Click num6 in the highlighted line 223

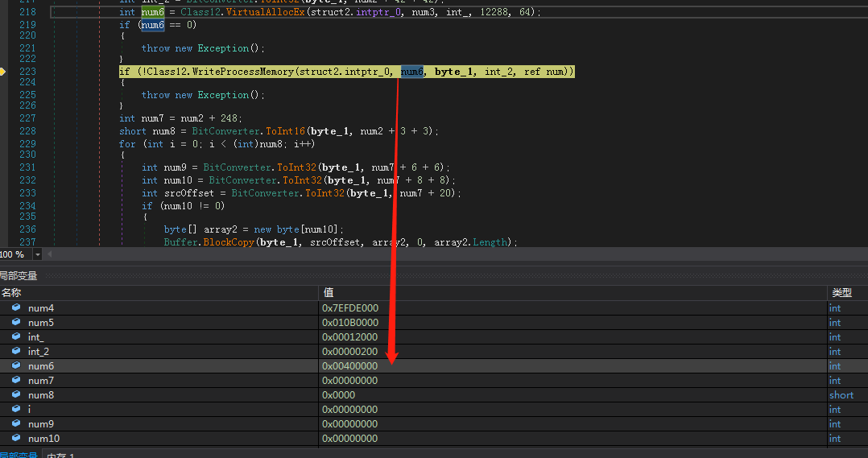point(412,72)
